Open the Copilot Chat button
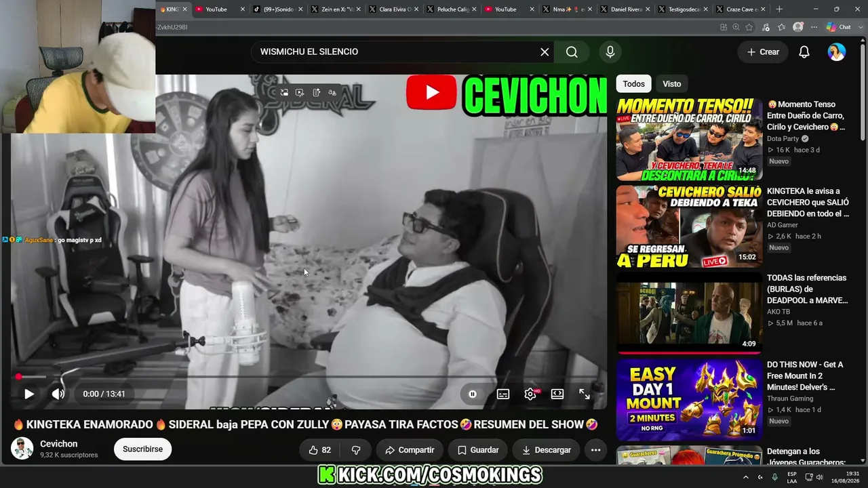868x488 pixels. [839, 27]
